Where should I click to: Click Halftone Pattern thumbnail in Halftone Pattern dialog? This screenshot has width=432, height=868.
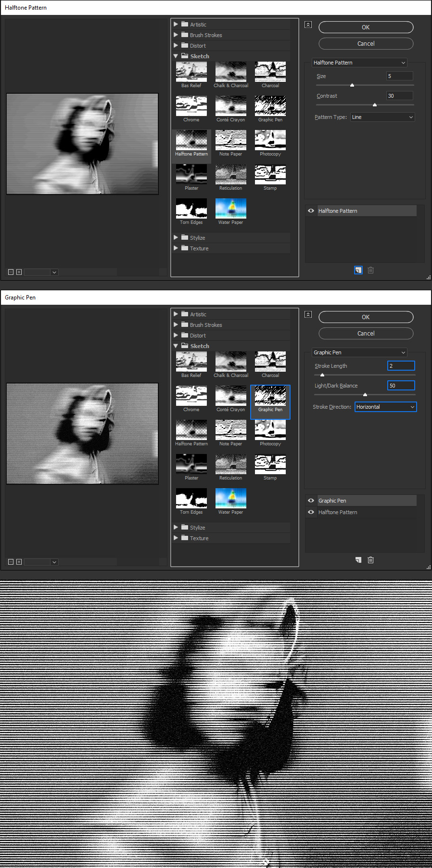(191, 140)
